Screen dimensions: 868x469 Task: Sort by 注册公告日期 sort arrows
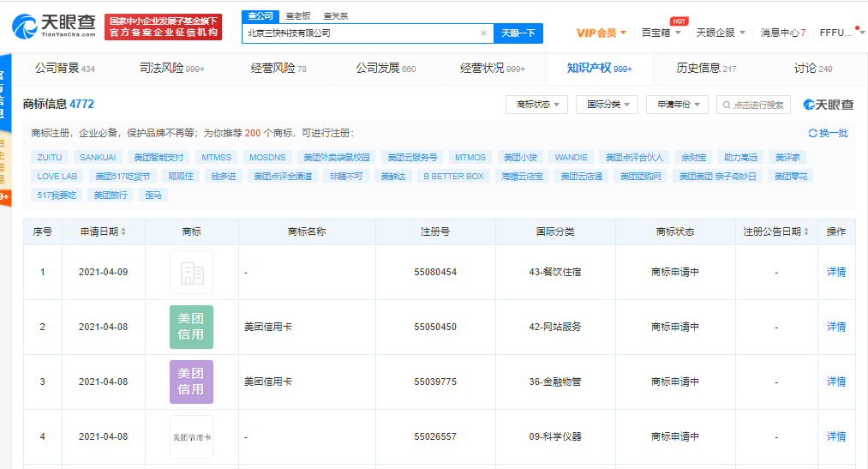click(x=806, y=231)
